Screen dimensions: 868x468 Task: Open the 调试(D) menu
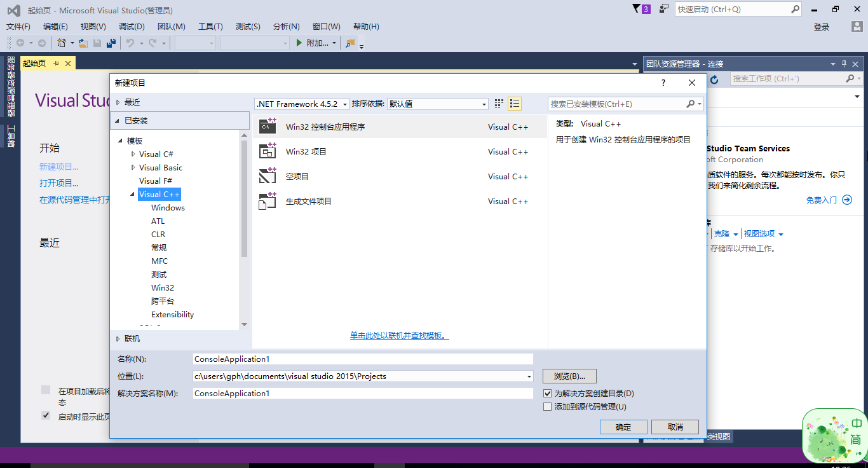click(x=132, y=26)
